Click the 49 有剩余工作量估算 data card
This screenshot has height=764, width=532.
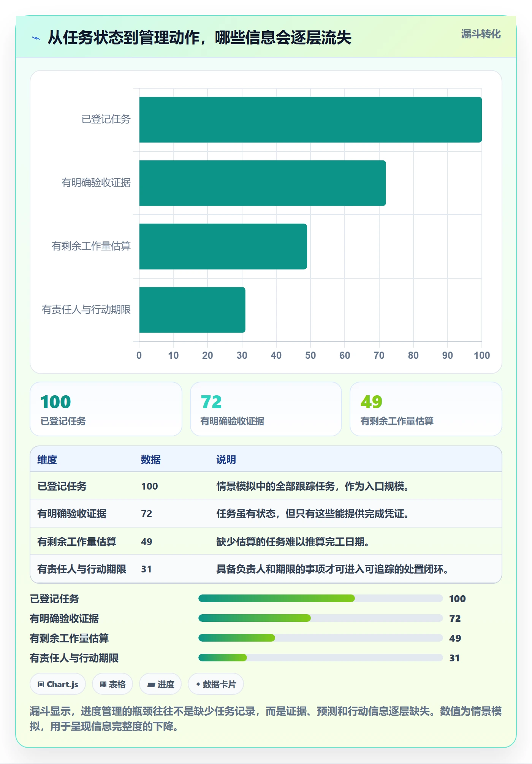pyautogui.click(x=426, y=409)
